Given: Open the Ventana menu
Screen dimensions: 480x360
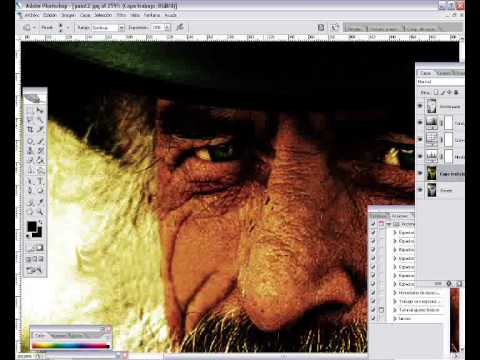Looking at the screenshot, I should (x=152, y=15).
